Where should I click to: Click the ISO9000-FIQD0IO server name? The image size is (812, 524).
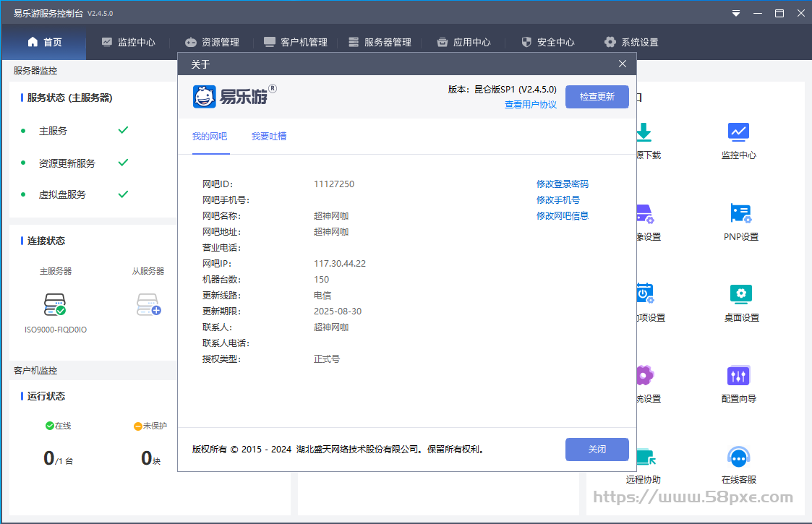tap(56, 330)
